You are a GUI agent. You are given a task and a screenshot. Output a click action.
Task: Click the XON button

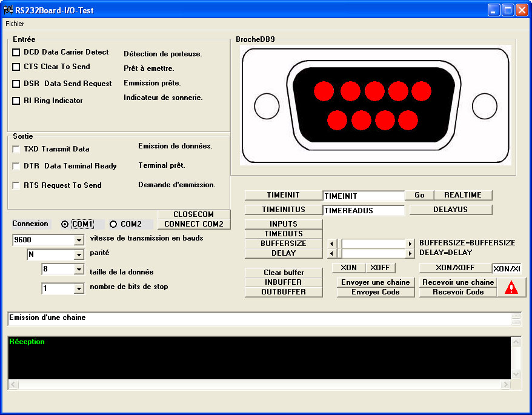click(349, 268)
